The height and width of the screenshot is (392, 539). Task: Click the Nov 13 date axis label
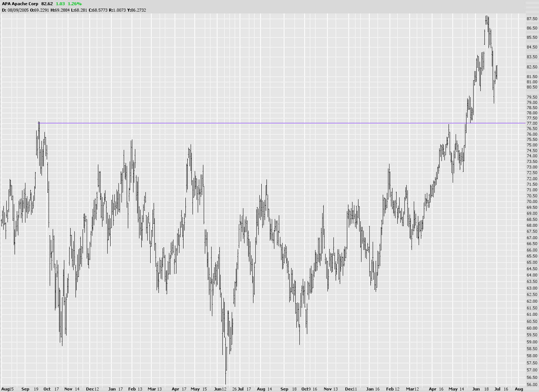coord(330,389)
